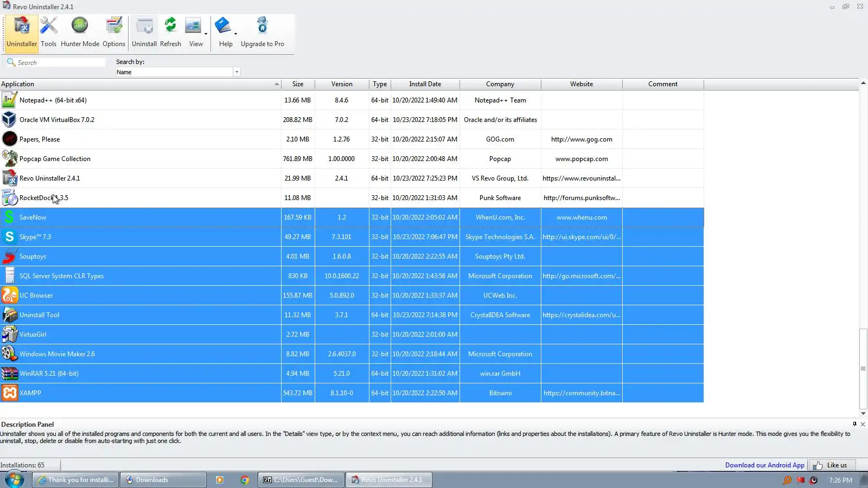
Task: Select the Oracle VM VirtualBox icon
Action: point(9,120)
